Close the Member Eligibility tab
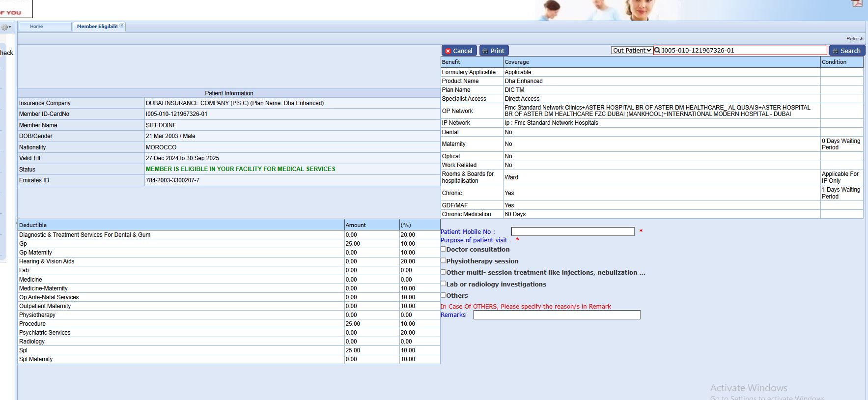Image resolution: width=868 pixels, height=400 pixels. coord(122,26)
